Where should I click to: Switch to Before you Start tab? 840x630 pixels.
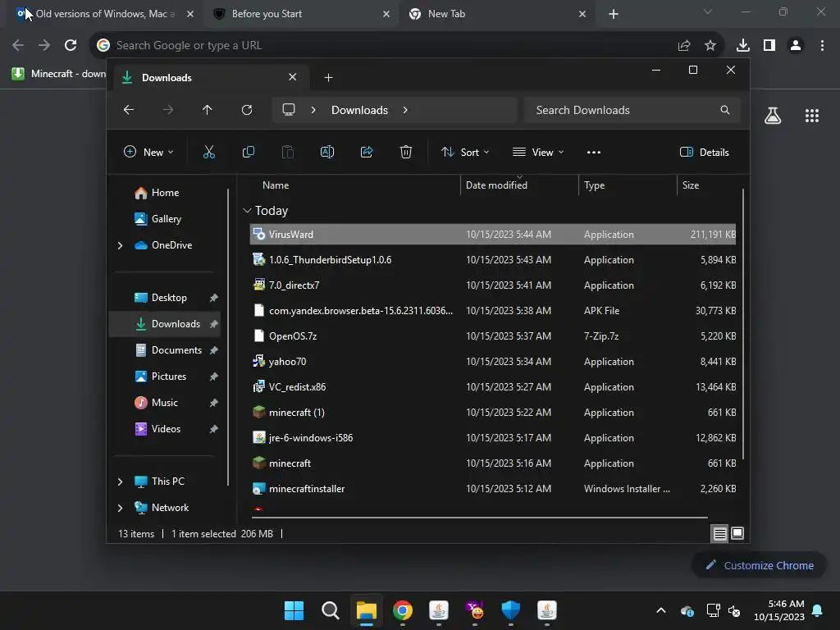coord(300,14)
